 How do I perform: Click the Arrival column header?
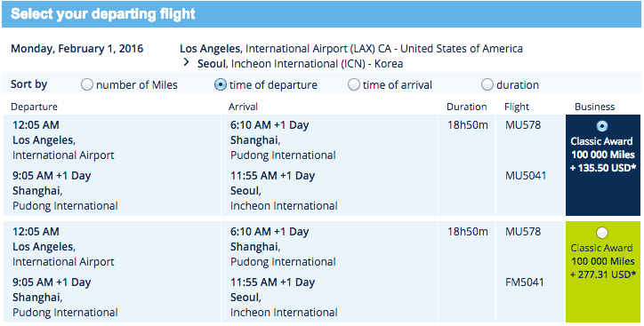coord(243,107)
